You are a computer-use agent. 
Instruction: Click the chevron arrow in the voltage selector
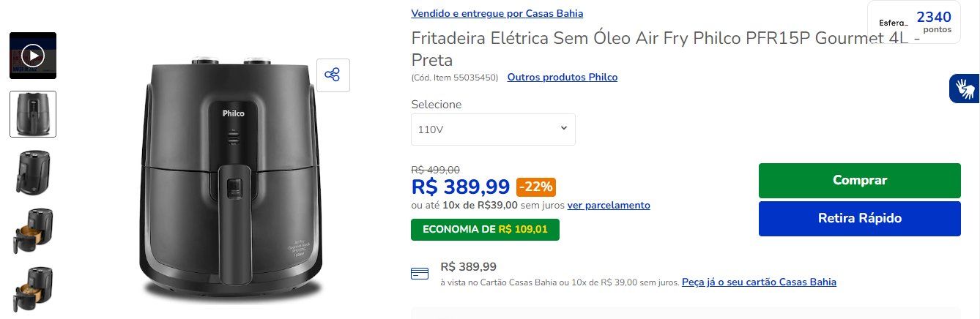[563, 128]
